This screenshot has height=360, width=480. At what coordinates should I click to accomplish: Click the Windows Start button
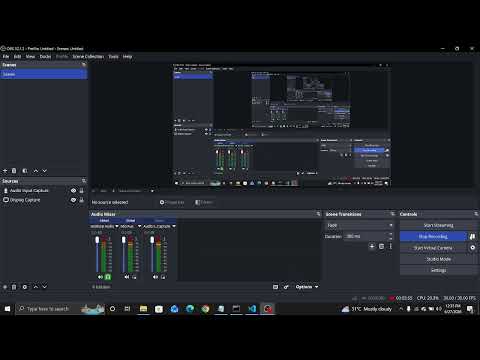tap(7, 309)
